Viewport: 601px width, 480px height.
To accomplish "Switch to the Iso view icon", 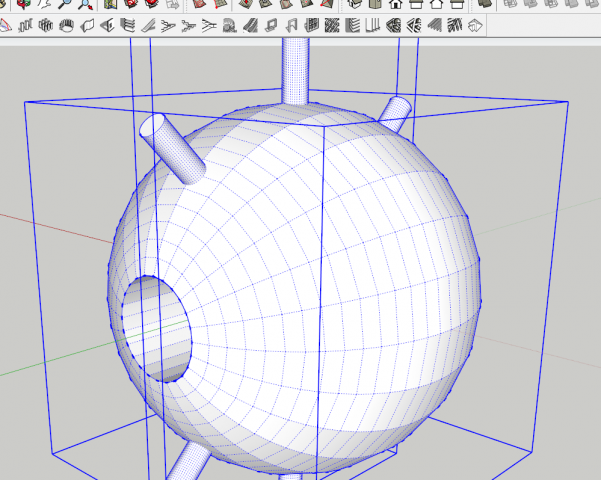I will click(355, 4).
